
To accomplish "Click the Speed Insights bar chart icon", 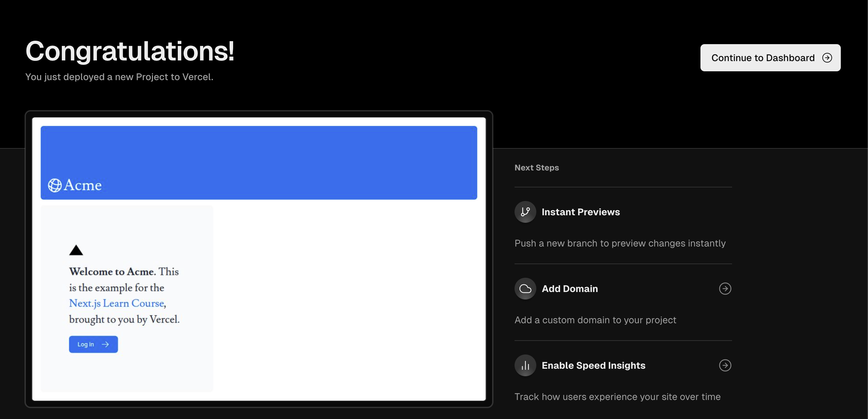I will pyautogui.click(x=525, y=365).
